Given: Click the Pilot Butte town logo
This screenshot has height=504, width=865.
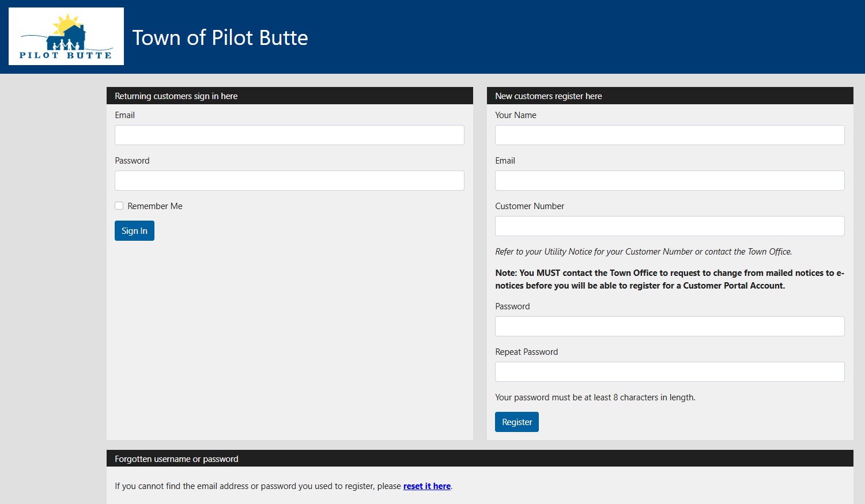Looking at the screenshot, I should (x=66, y=36).
